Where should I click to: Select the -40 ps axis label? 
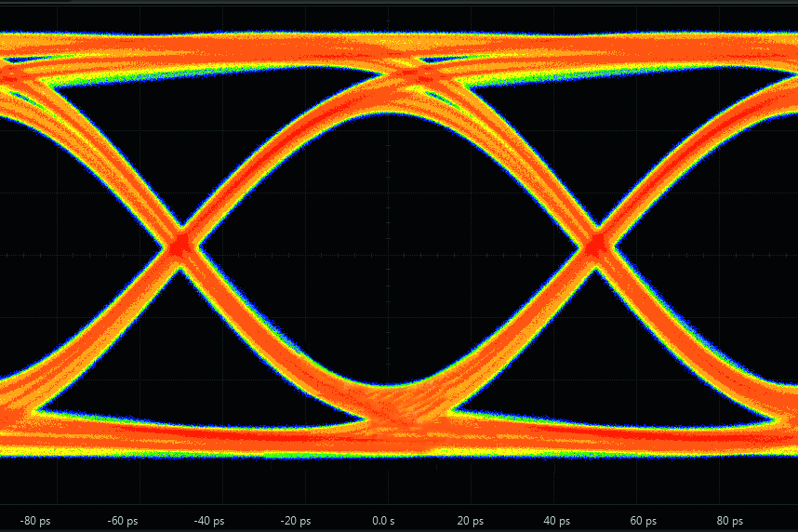(x=209, y=521)
